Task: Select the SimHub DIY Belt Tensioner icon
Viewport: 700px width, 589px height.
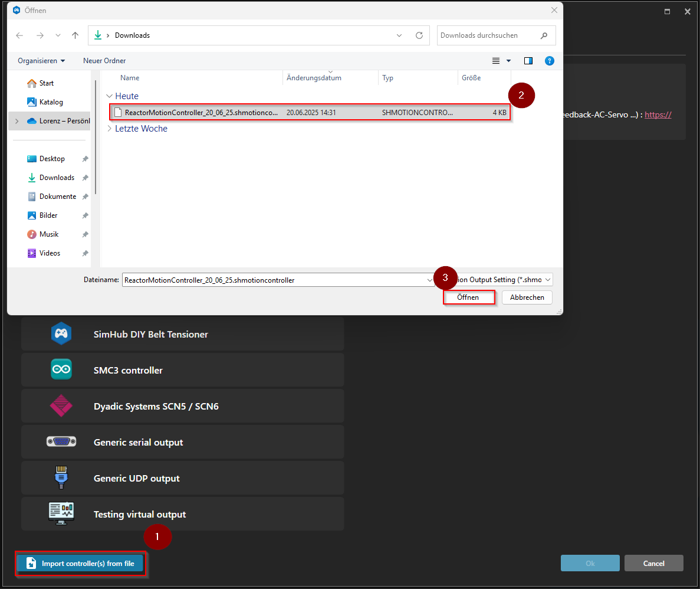Action: point(61,333)
